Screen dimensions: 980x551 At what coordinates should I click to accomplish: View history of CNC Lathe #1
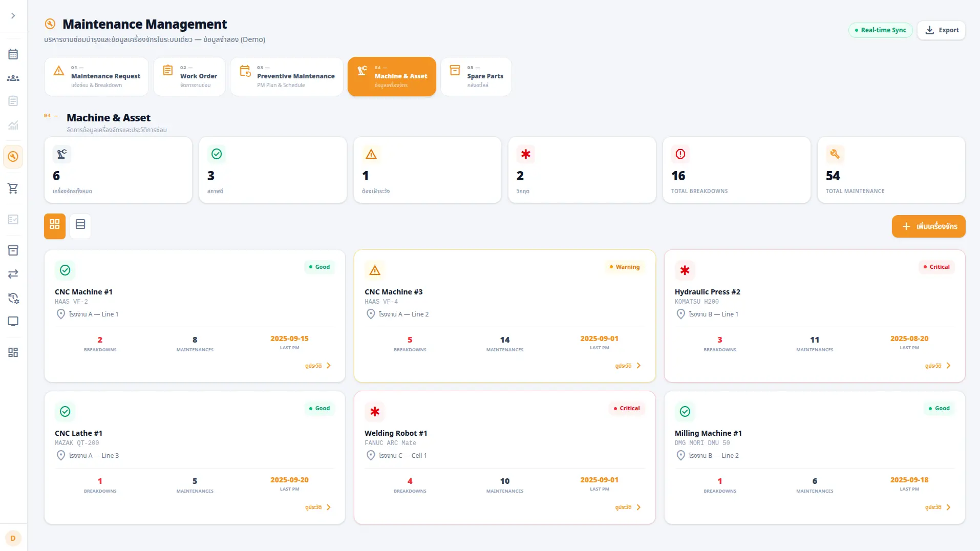pyautogui.click(x=318, y=507)
